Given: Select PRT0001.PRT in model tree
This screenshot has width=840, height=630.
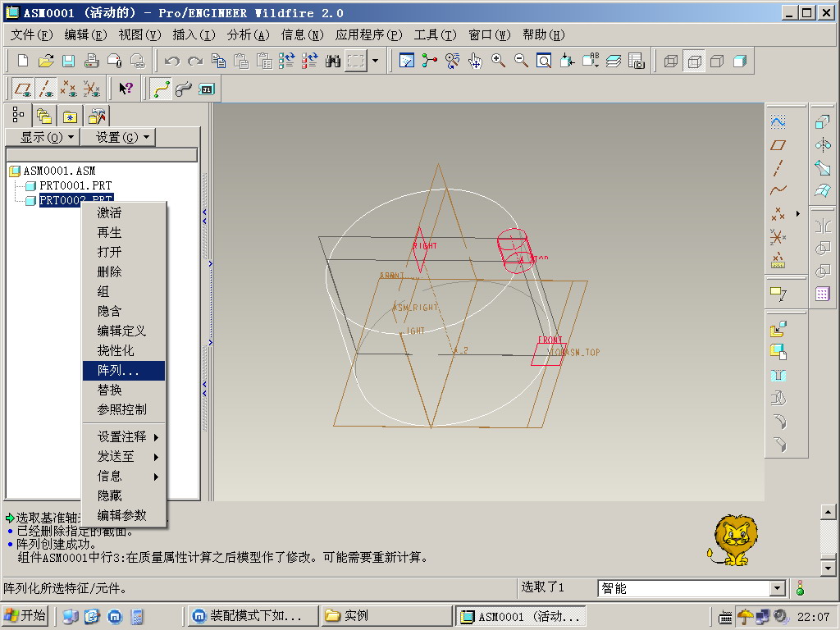Looking at the screenshot, I should point(75,185).
